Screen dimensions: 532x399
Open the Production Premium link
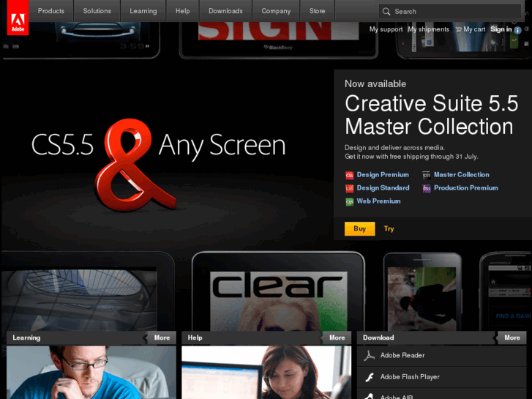(466, 188)
